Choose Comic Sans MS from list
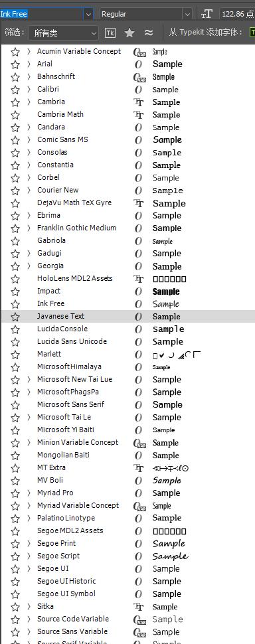 [x=62, y=139]
